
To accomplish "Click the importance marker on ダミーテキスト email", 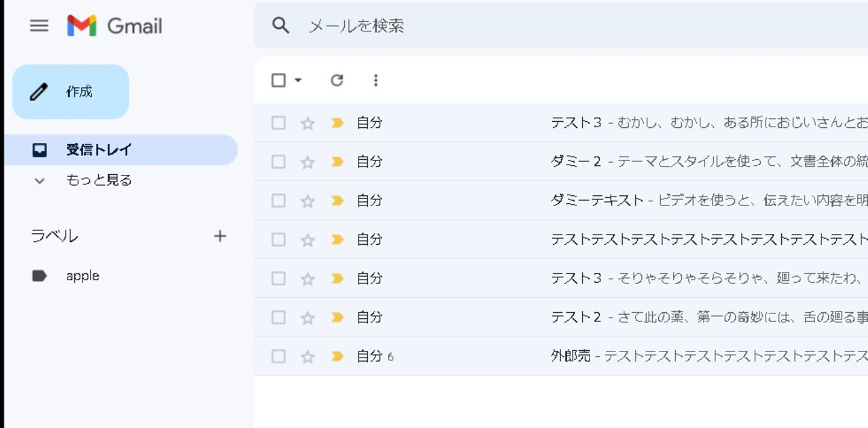I will (x=337, y=201).
